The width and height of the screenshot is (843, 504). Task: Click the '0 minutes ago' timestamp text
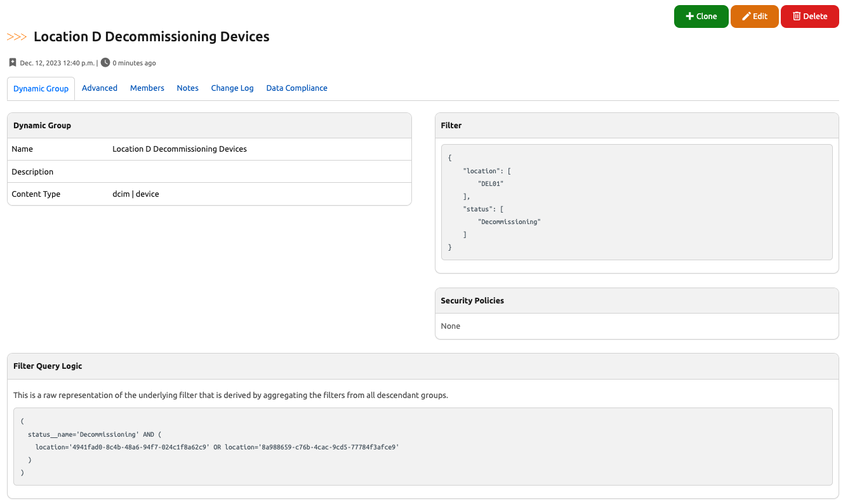click(x=134, y=63)
